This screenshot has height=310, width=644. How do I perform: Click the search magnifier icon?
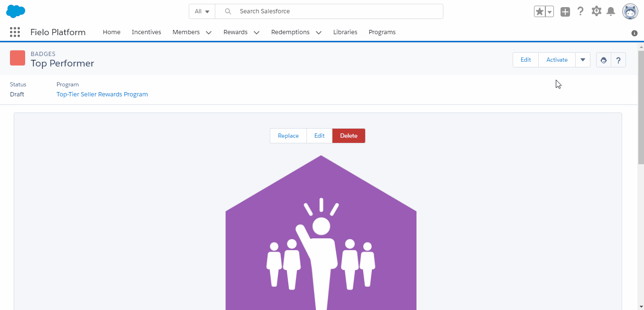tap(228, 11)
